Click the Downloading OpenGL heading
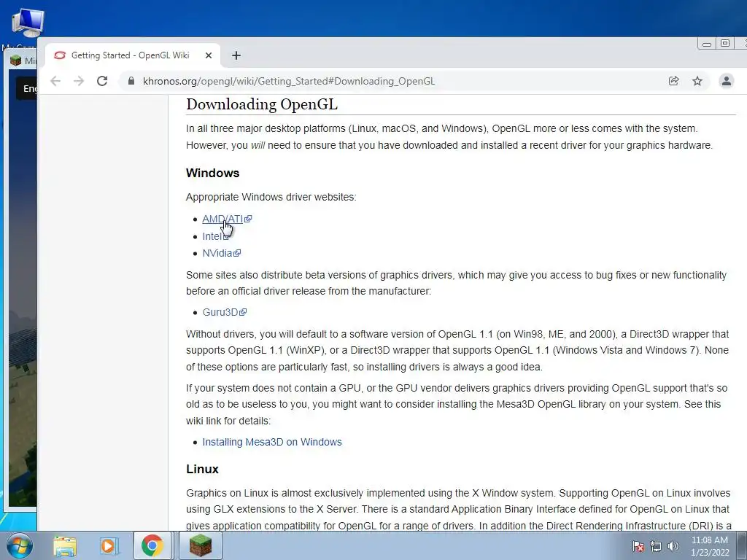 (262, 104)
